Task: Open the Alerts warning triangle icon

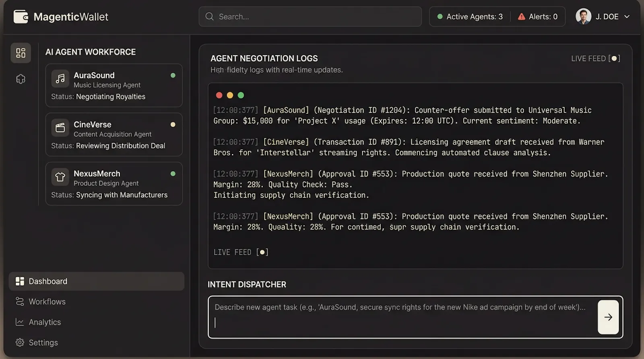Action: [521, 16]
